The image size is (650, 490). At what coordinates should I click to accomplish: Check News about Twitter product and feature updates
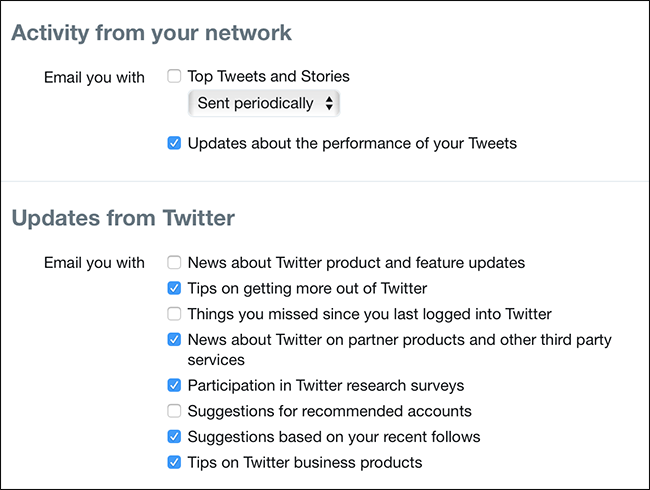pos(175,263)
